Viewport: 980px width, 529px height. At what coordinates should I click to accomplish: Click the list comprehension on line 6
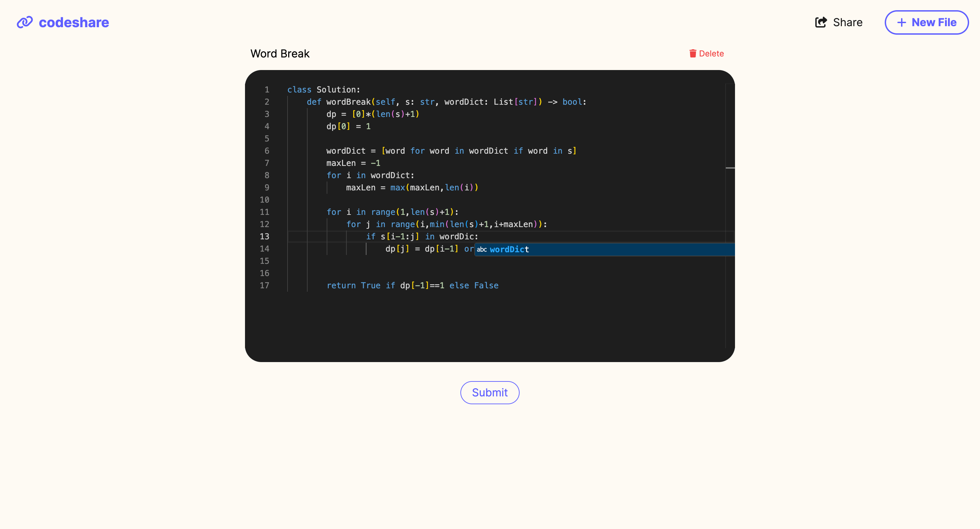pos(479,151)
